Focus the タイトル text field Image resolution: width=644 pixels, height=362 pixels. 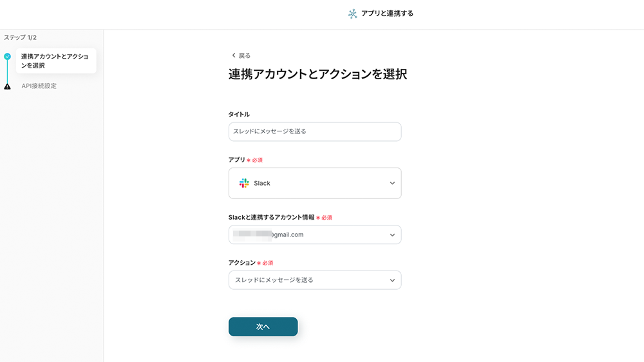point(315,131)
